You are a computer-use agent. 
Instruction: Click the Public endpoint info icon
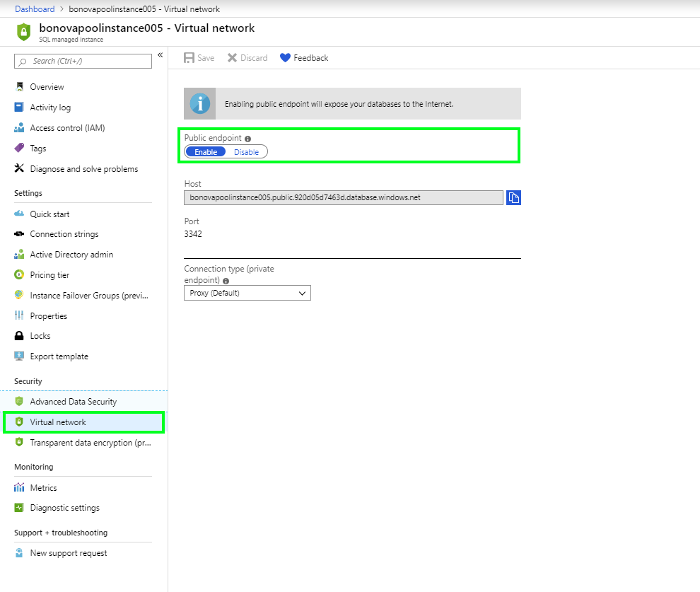click(247, 139)
